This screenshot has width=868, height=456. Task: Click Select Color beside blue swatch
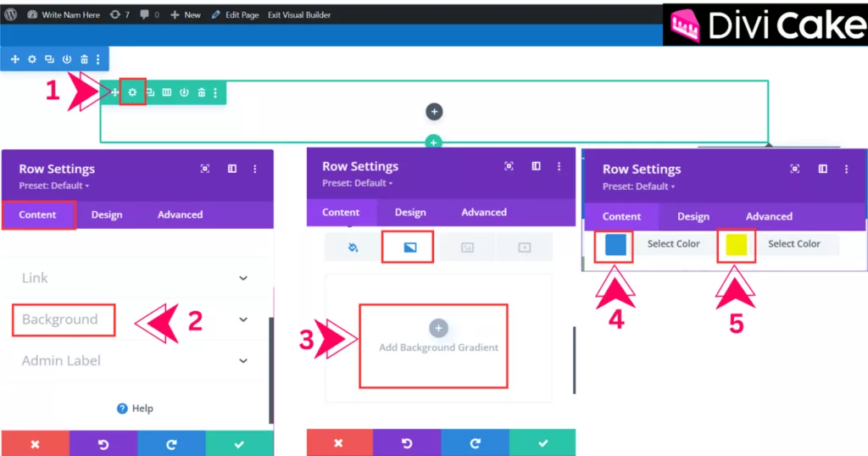pyautogui.click(x=674, y=243)
